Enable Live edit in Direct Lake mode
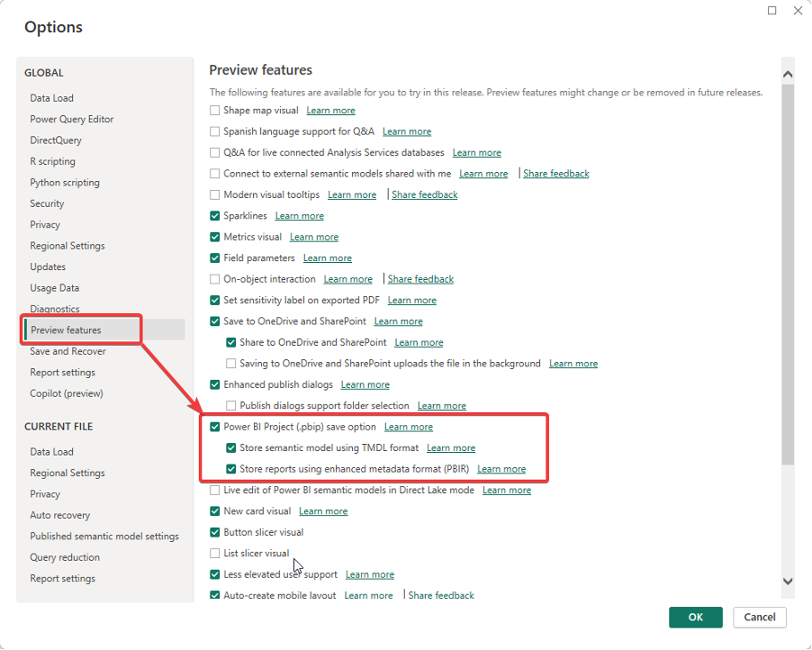The image size is (812, 650). click(214, 490)
